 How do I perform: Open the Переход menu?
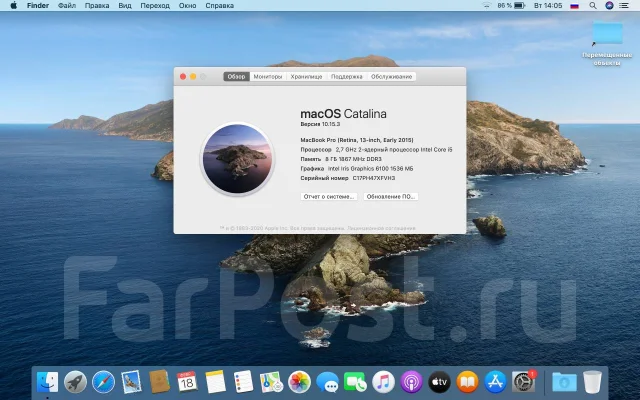click(x=155, y=6)
